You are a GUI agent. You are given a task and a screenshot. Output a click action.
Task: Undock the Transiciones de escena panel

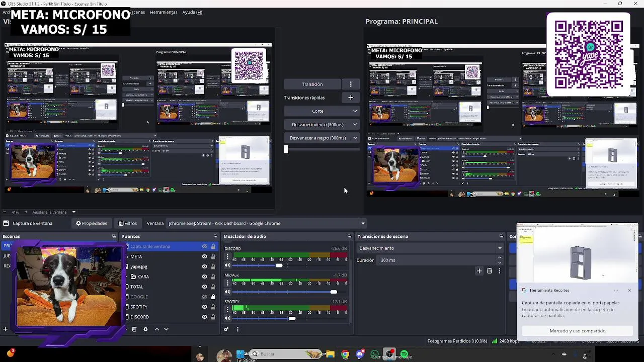(x=501, y=236)
